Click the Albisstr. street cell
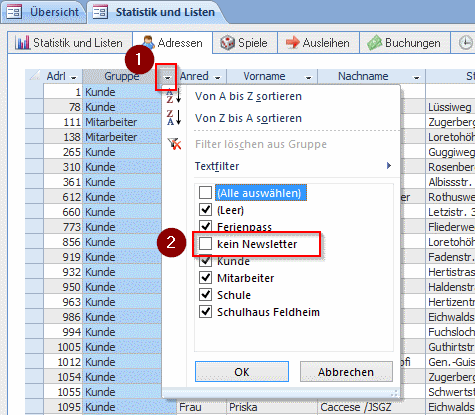Viewport: 475px width, 415px height. click(x=450, y=182)
